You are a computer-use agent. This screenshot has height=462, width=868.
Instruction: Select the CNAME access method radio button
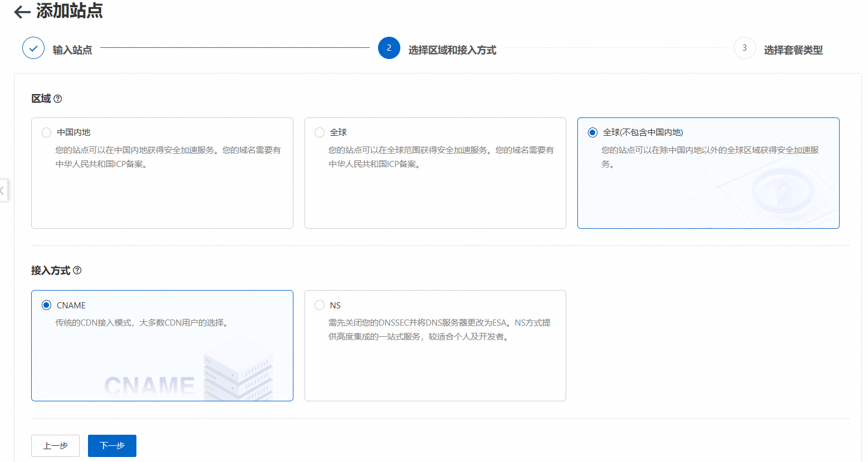47,305
